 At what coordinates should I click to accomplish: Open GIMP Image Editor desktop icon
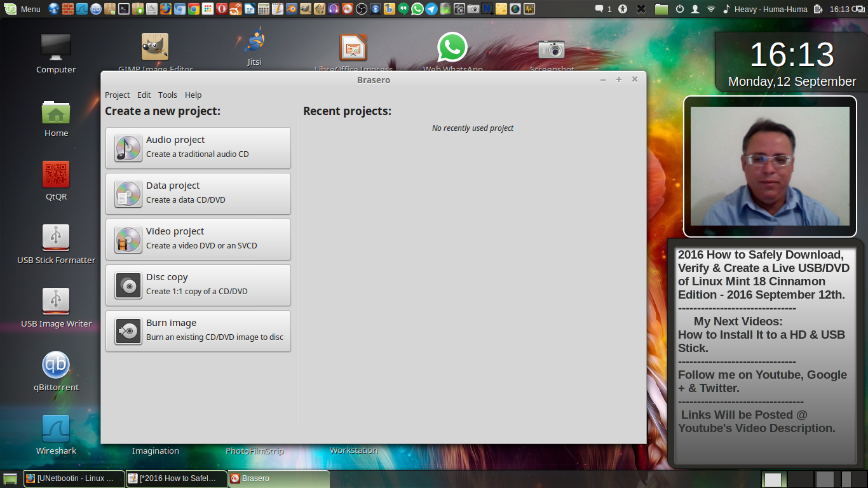[155, 52]
